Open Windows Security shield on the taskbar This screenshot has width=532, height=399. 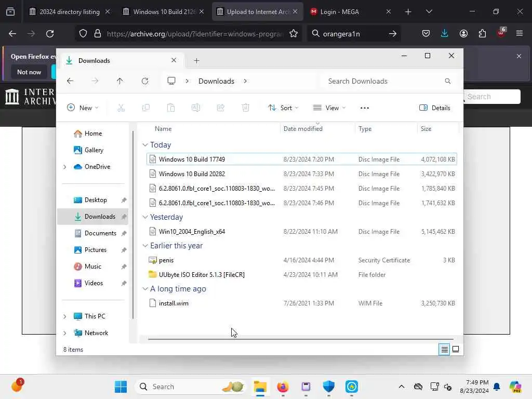click(328, 387)
